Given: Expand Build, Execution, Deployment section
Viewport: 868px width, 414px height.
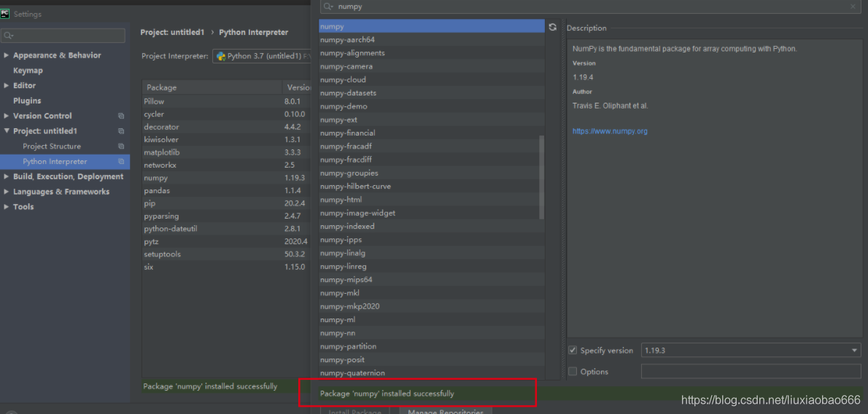Looking at the screenshot, I should coord(6,176).
